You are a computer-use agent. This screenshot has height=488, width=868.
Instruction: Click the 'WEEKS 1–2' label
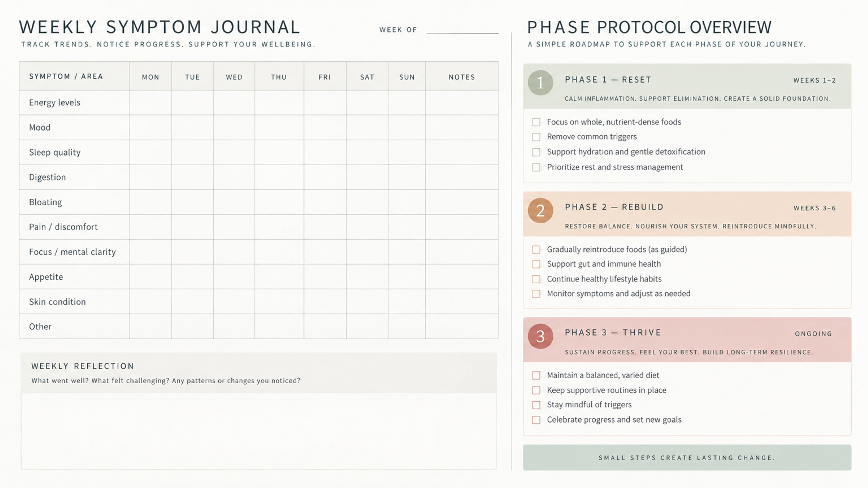click(814, 80)
